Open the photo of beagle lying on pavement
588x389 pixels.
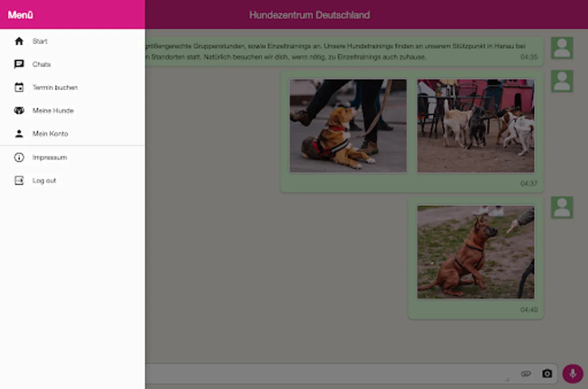click(x=348, y=126)
